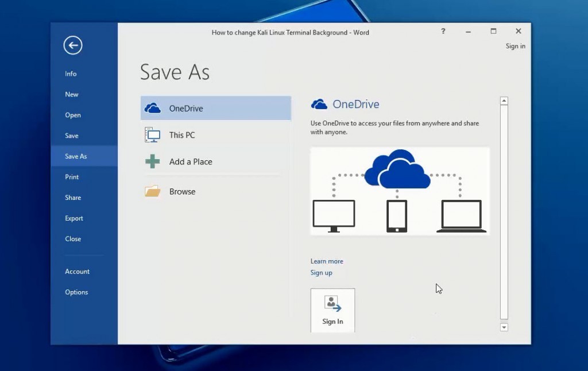
Task: Open Word Options from the sidebar
Action: (x=76, y=292)
